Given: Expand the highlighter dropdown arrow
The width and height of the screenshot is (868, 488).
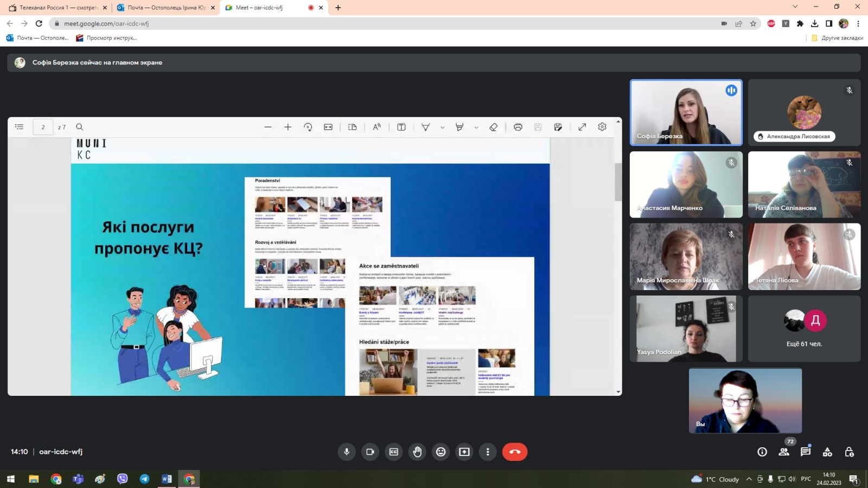Looking at the screenshot, I should 476,127.
